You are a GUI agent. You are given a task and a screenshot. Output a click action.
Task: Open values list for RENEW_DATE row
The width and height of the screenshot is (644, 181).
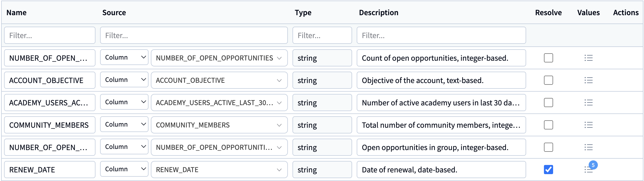(x=588, y=170)
